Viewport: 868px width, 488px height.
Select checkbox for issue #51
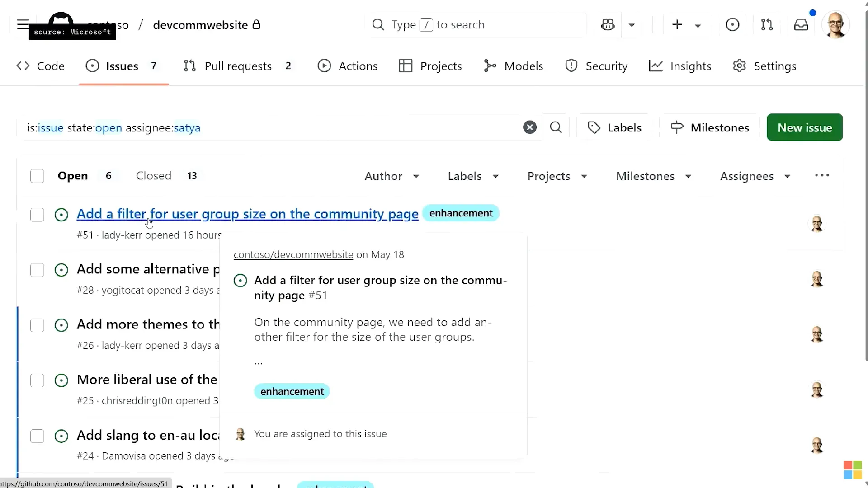pos(37,215)
